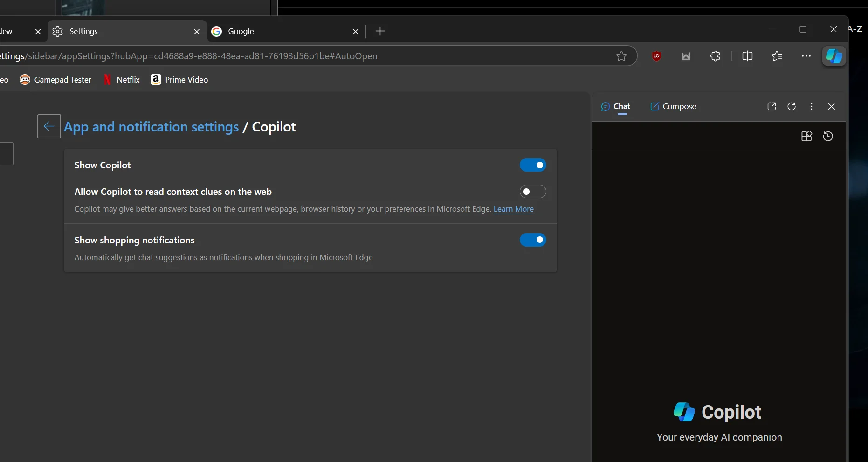Open the uBlock Origin extension
This screenshot has width=868, height=462.
point(657,56)
